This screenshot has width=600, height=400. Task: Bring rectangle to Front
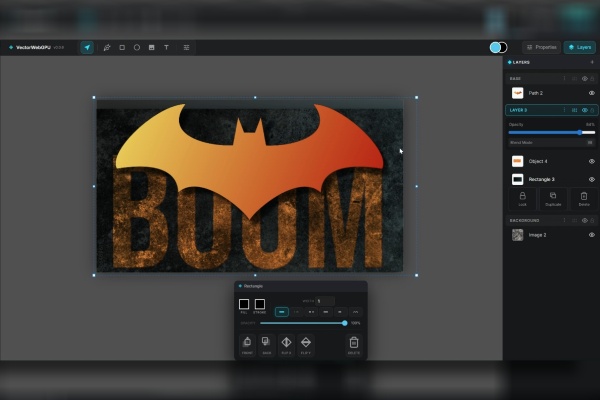point(247,345)
